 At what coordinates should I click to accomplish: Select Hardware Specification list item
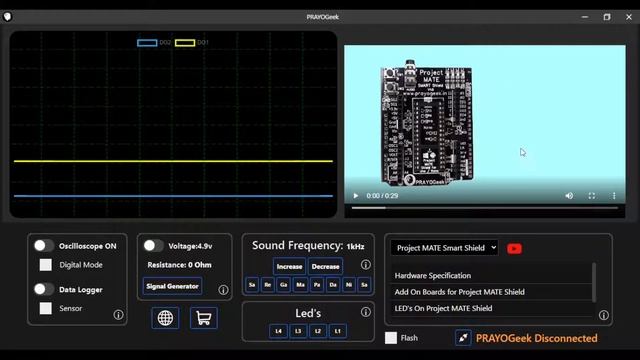pyautogui.click(x=491, y=276)
